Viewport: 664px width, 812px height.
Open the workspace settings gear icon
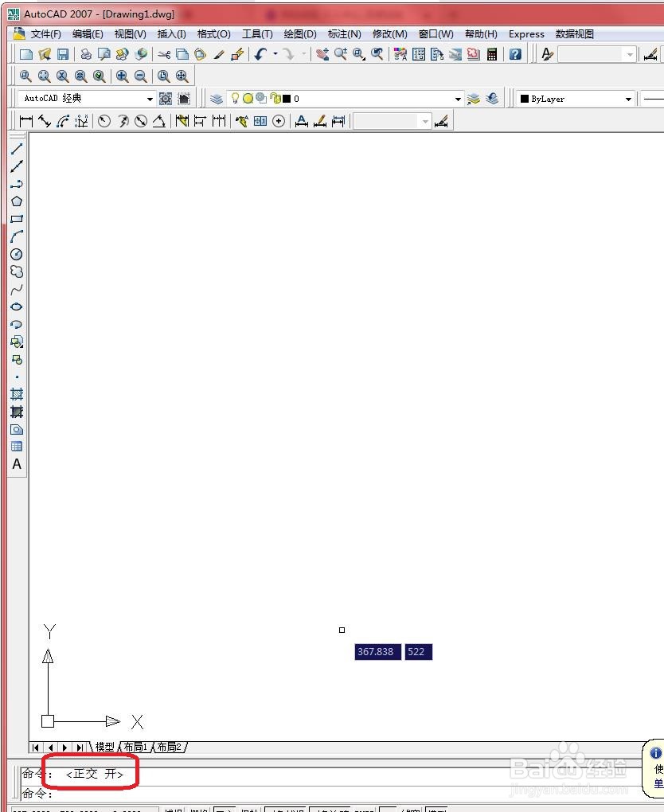(166, 99)
